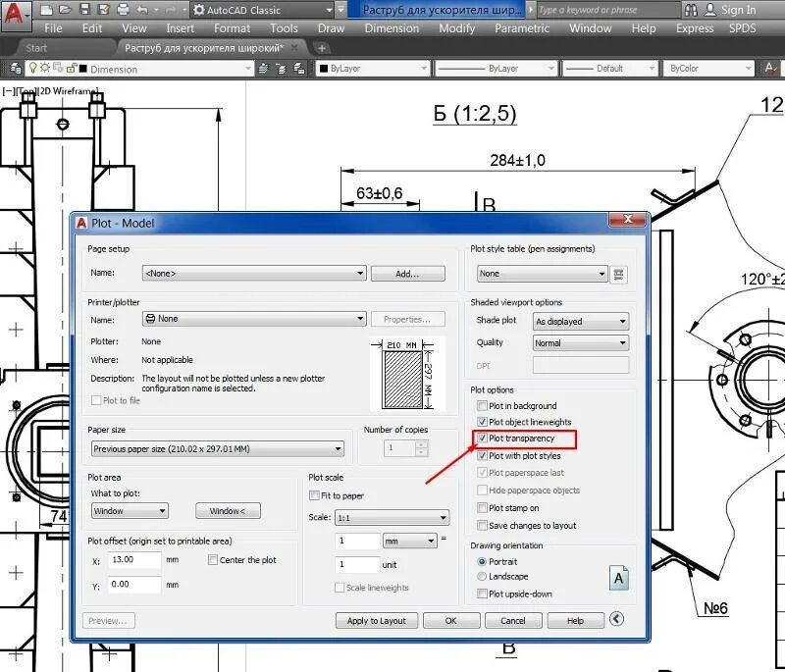Open the mm units dropdown

point(410,541)
